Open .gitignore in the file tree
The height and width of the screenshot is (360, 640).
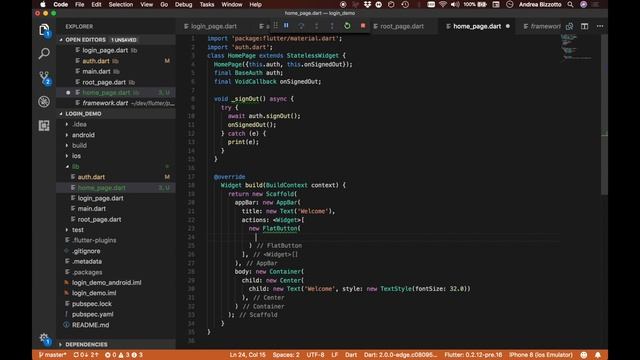click(x=86, y=251)
